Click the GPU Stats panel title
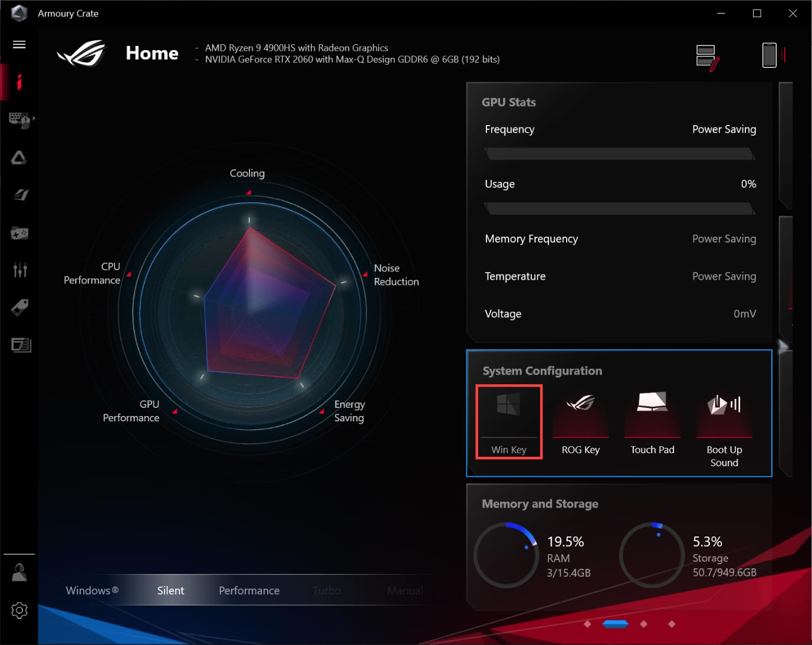 click(x=509, y=102)
